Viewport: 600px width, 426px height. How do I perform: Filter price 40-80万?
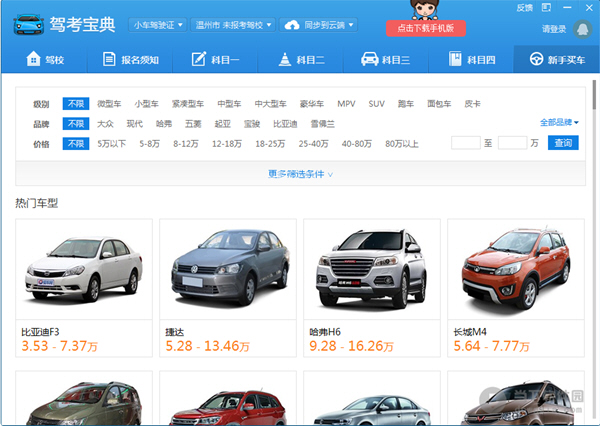coord(357,144)
